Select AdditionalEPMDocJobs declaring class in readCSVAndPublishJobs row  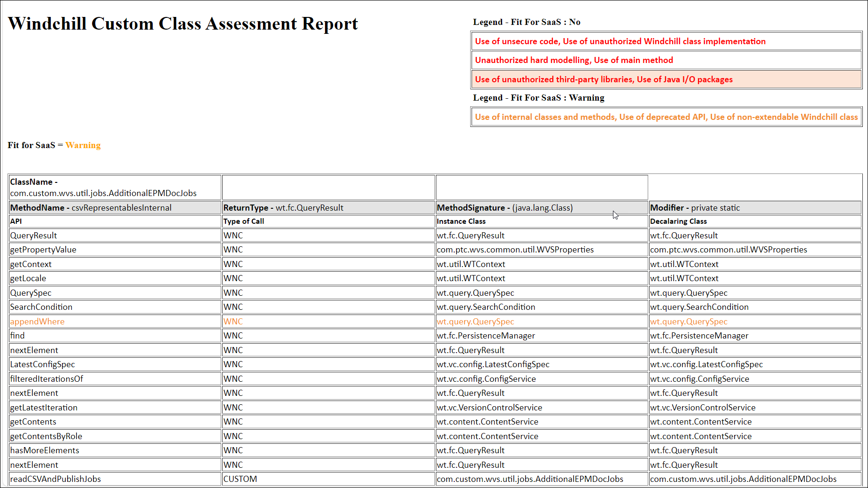point(755,479)
